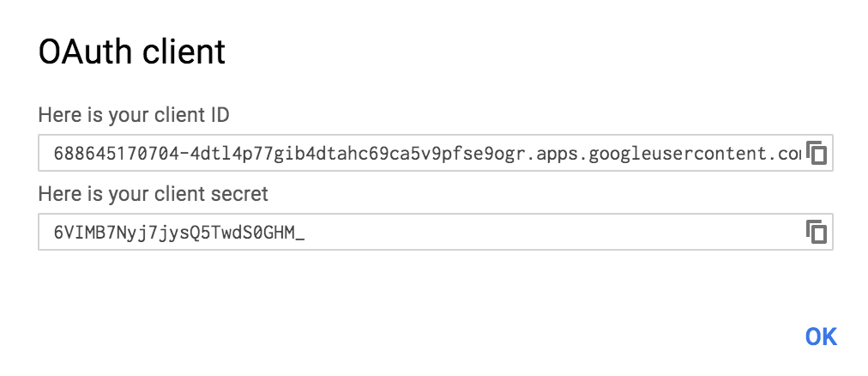Screen dimensions: 868x376
Task: Click the word "ID" in the ID label
Action: tap(220, 115)
